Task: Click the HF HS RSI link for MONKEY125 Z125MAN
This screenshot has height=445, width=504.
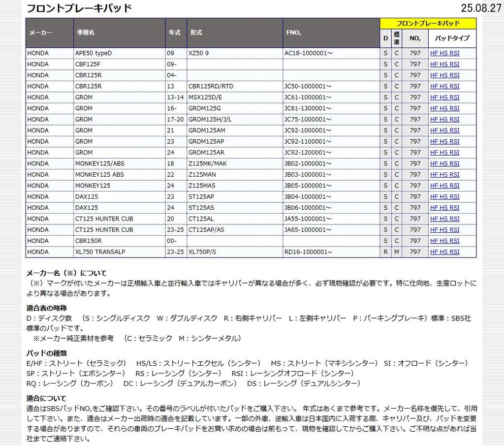Action: coord(444,175)
